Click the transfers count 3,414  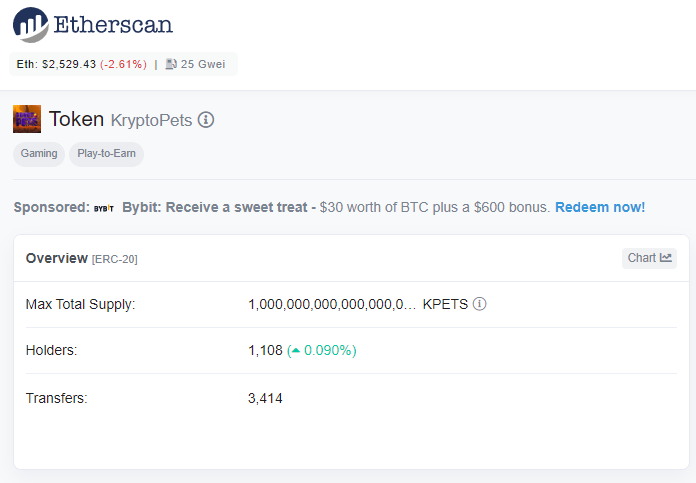pos(265,398)
